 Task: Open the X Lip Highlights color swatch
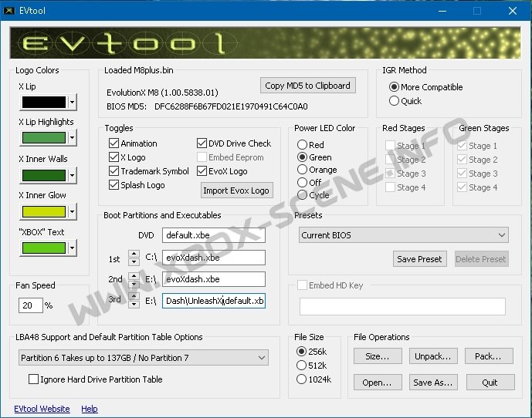click(x=44, y=137)
